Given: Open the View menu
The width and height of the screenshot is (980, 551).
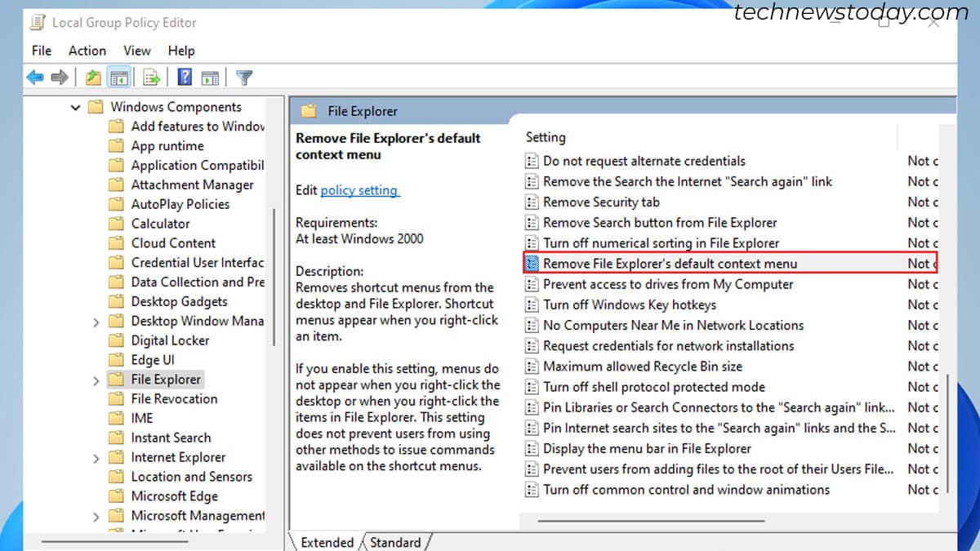Looking at the screenshot, I should pos(137,51).
